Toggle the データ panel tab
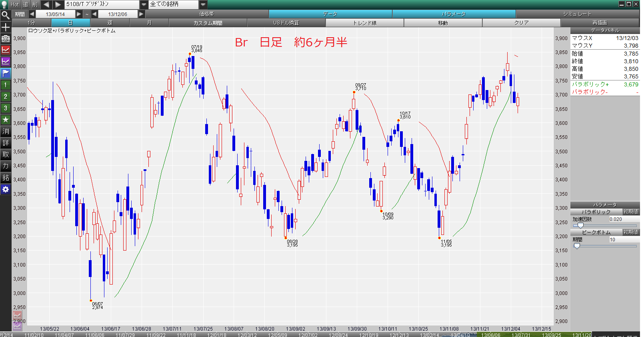644x337 pixels. click(330, 14)
